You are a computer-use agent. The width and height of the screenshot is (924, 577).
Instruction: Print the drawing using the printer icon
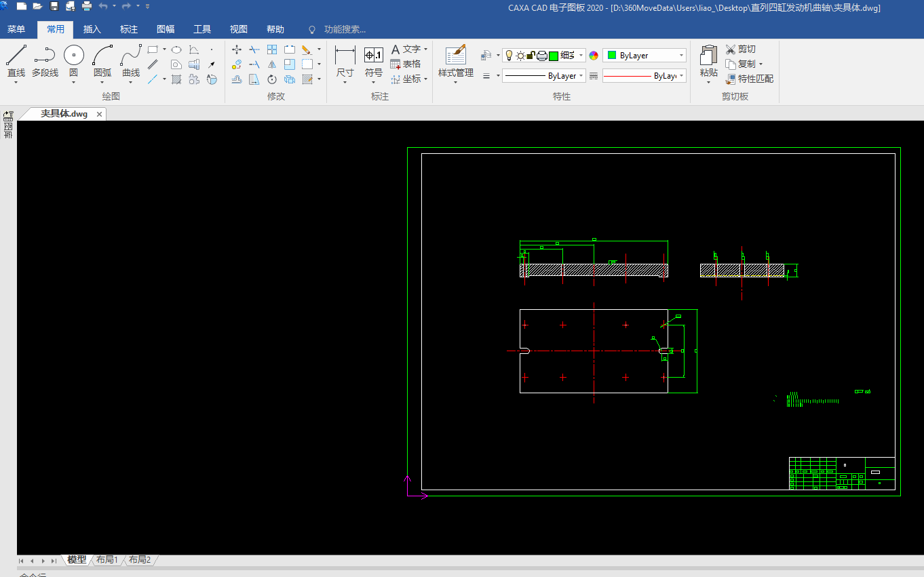tap(87, 7)
